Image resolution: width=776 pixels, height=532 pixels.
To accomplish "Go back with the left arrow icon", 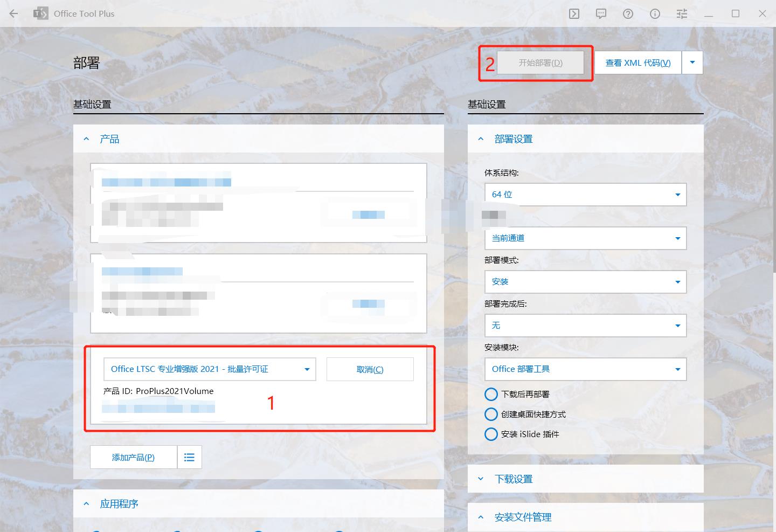I will (14, 13).
